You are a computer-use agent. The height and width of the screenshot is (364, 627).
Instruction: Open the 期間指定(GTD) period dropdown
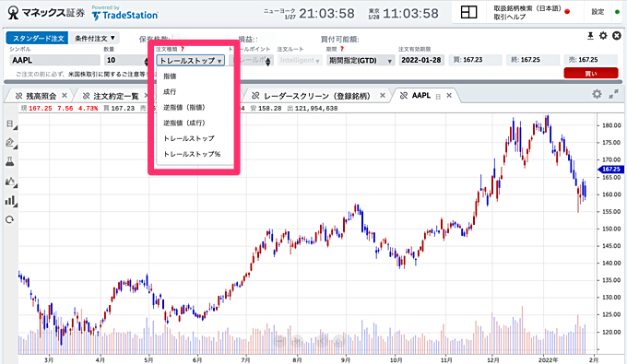pyautogui.click(x=361, y=60)
